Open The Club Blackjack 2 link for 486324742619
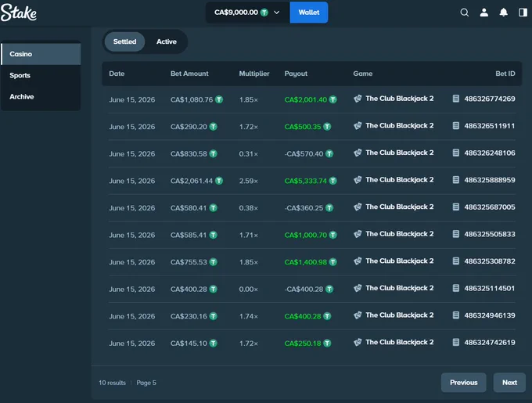 coord(400,342)
